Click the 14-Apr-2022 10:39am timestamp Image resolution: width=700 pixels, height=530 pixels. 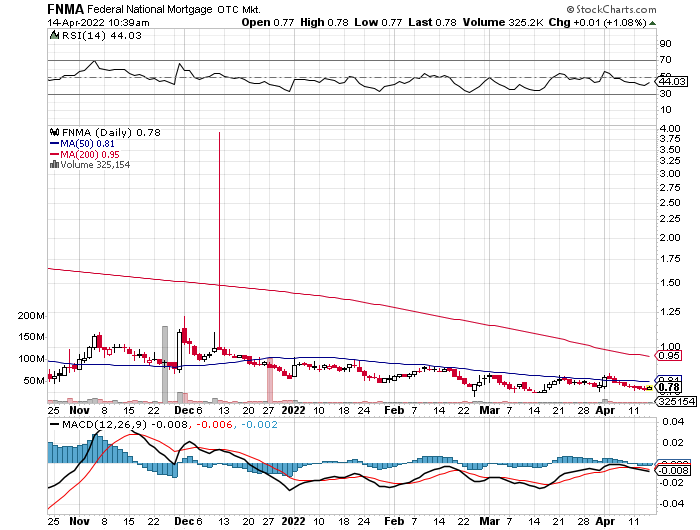tap(98, 23)
